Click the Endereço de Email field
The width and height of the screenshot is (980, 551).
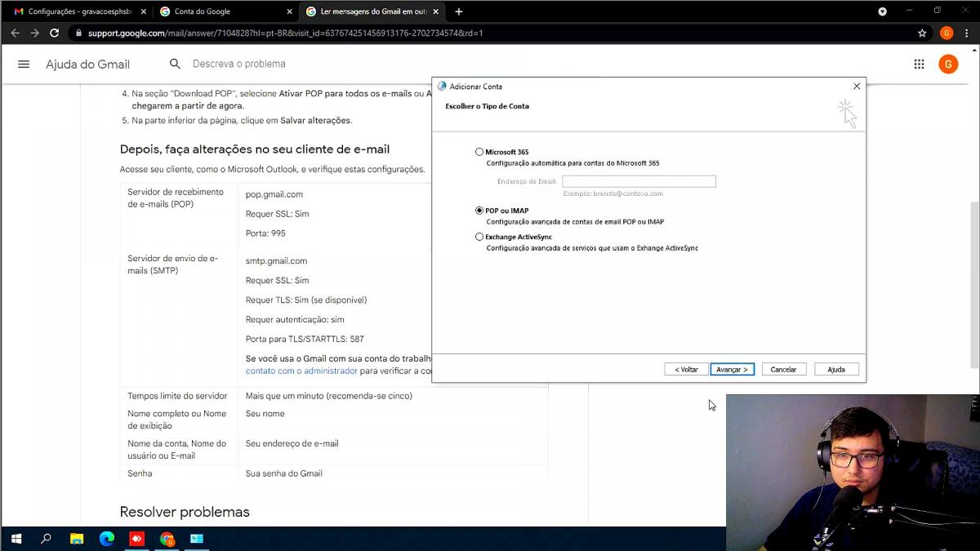tap(639, 181)
